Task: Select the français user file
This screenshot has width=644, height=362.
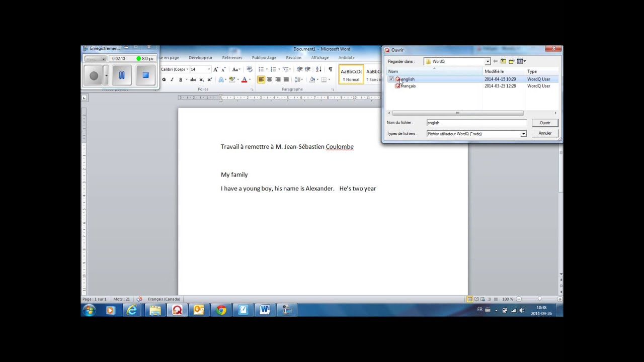Action: [408, 86]
